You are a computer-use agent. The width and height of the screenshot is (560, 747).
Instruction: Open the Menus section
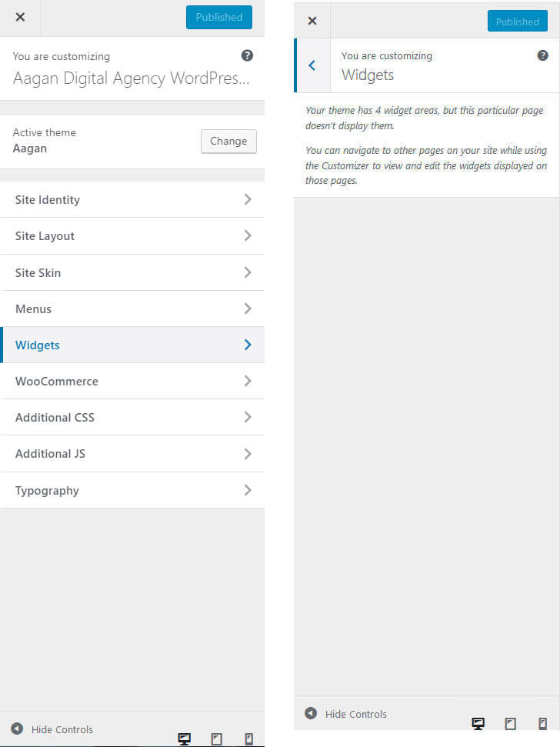[x=132, y=308]
